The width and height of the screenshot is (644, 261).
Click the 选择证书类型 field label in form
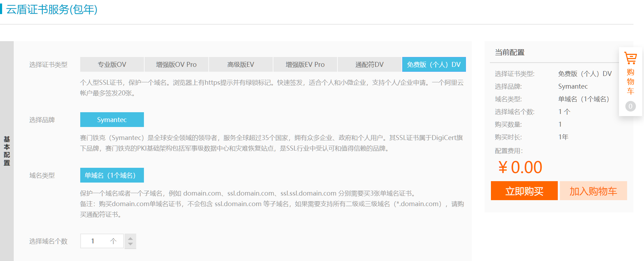click(48, 65)
